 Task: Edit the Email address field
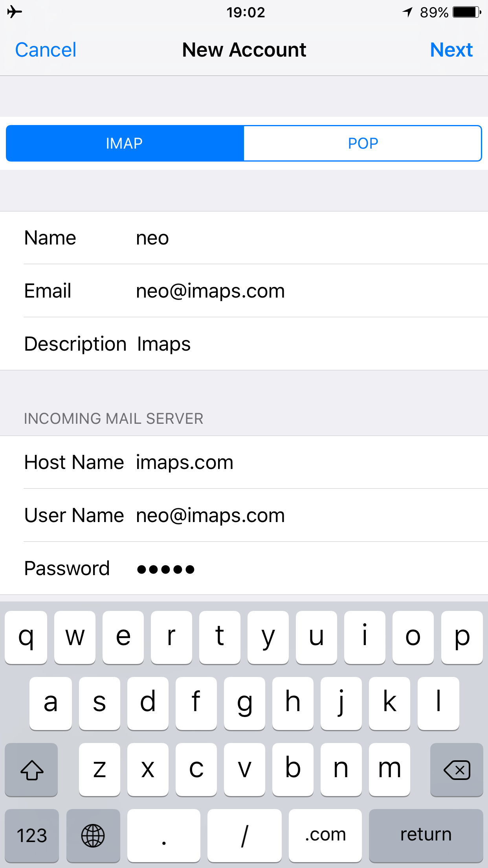pos(244,291)
